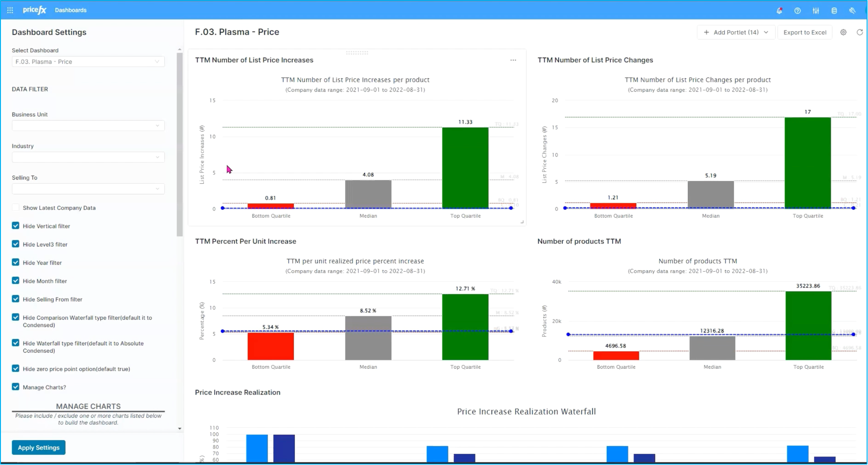Open dashboard gear settings icon
868x465 pixels.
[843, 32]
